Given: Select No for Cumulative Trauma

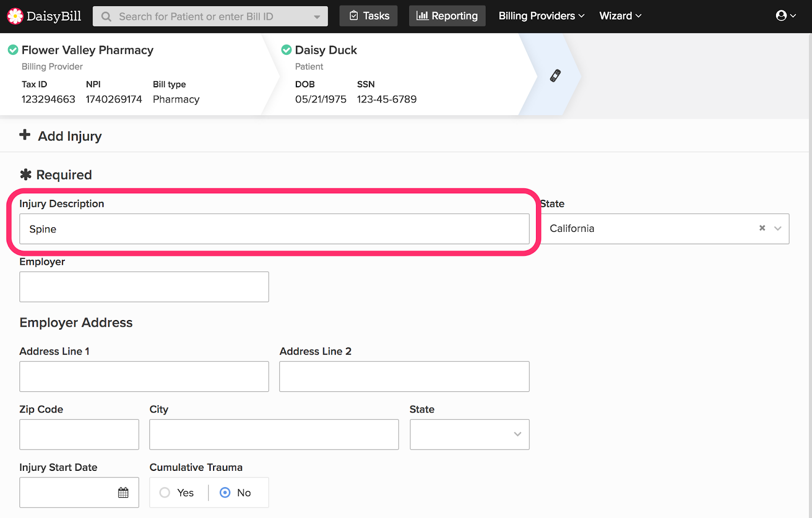Looking at the screenshot, I should (235, 493).
